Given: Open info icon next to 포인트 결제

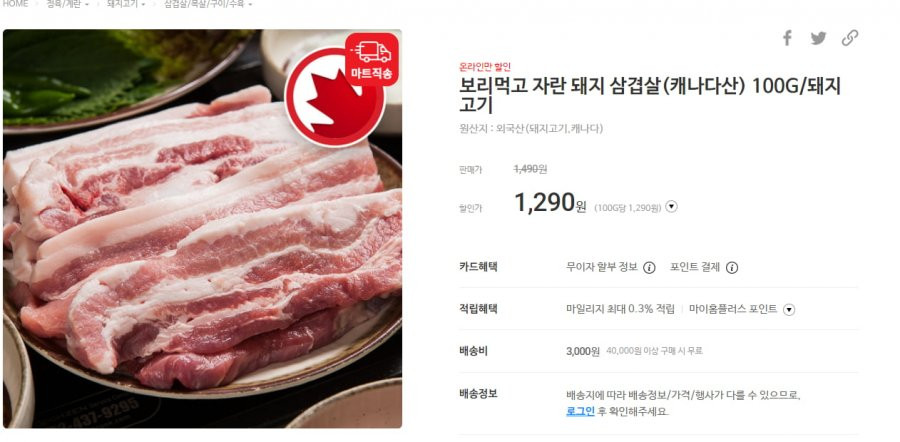Looking at the screenshot, I should coord(732,267).
